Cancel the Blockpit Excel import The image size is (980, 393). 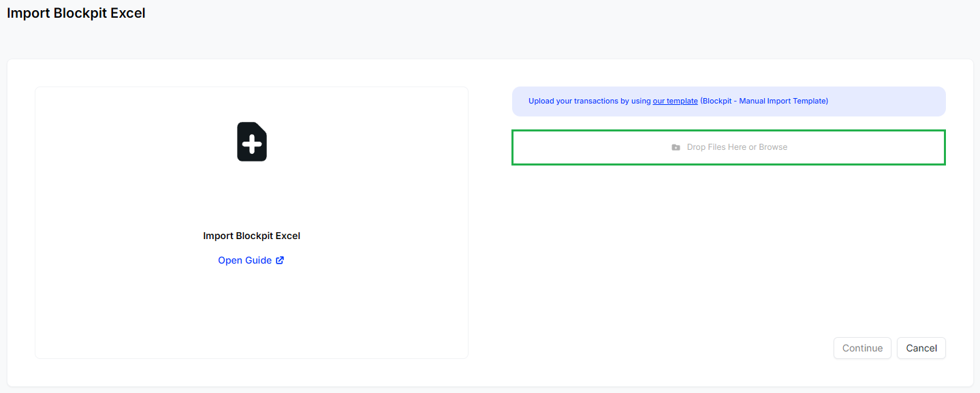click(921, 348)
